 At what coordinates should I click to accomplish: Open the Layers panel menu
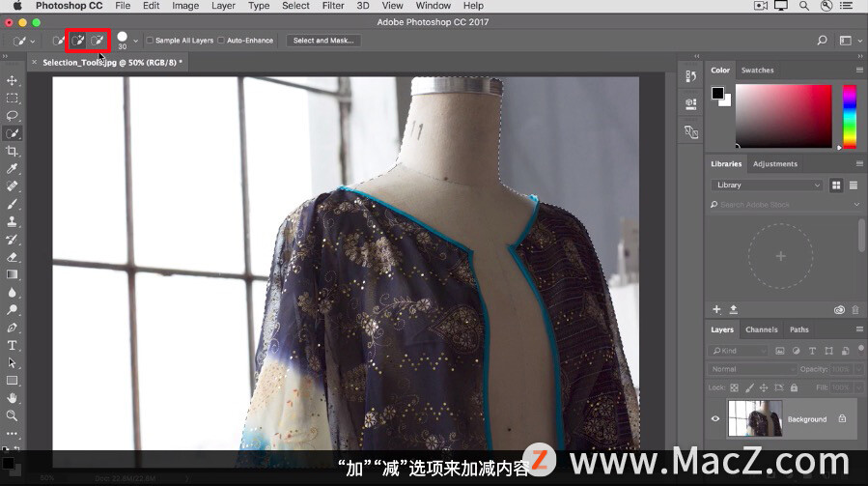(859, 329)
